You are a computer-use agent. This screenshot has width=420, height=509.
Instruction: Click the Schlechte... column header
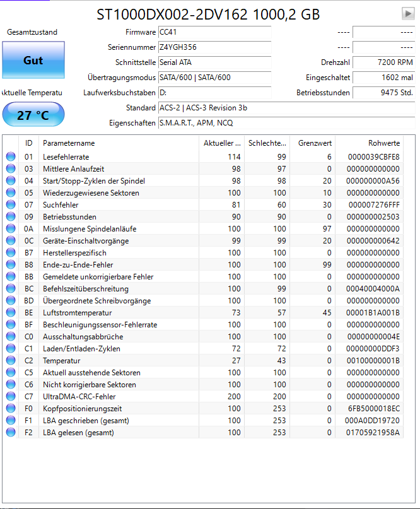(267, 143)
